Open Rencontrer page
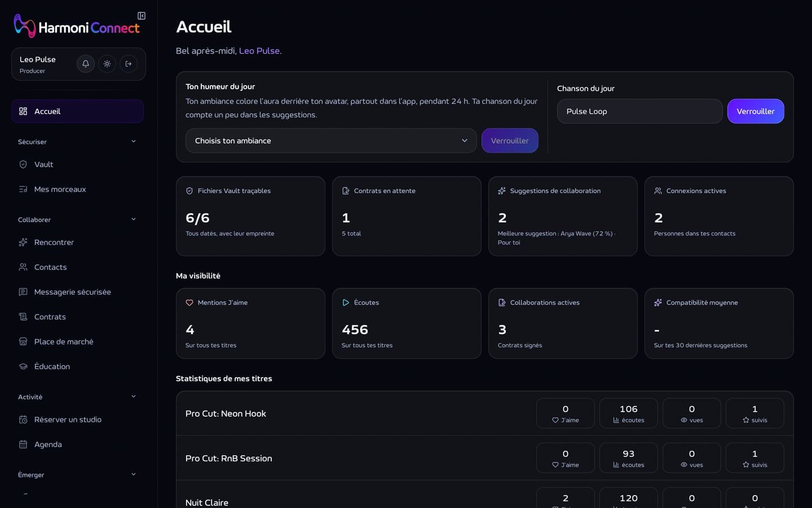812x508 pixels. 77,242
